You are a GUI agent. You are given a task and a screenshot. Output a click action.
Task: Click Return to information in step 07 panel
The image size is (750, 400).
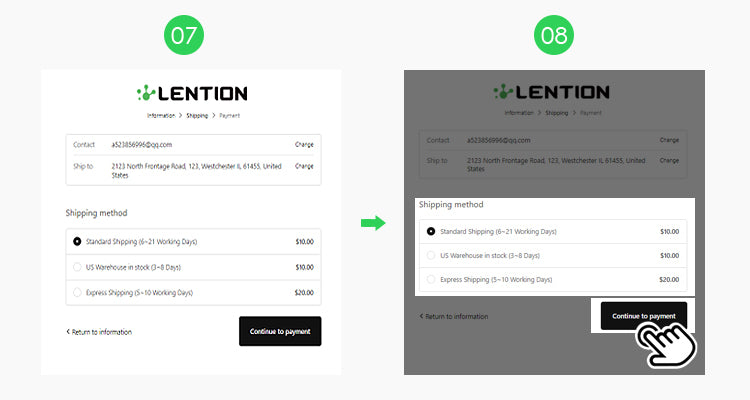(100, 332)
